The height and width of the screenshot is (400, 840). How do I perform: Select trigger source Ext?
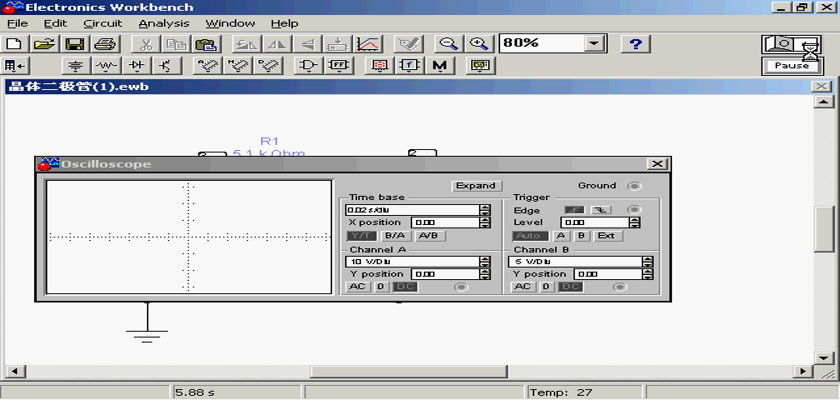pos(606,236)
